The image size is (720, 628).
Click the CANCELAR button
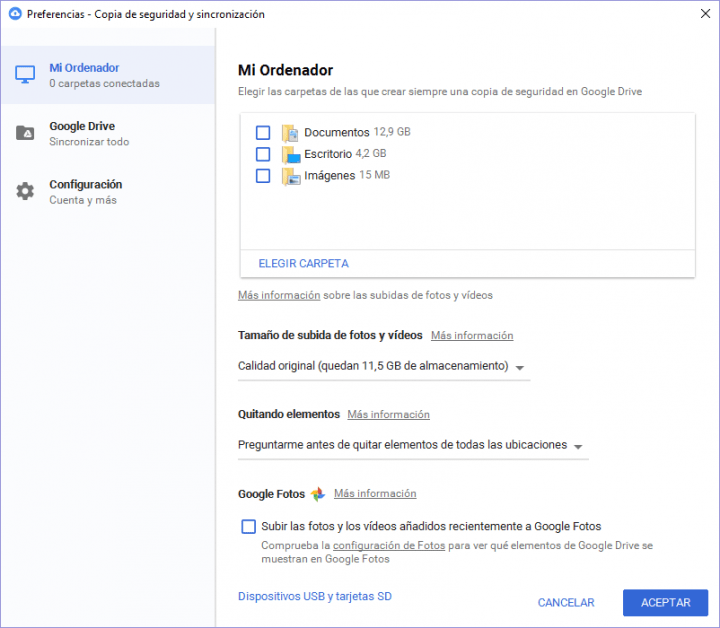[x=566, y=602]
